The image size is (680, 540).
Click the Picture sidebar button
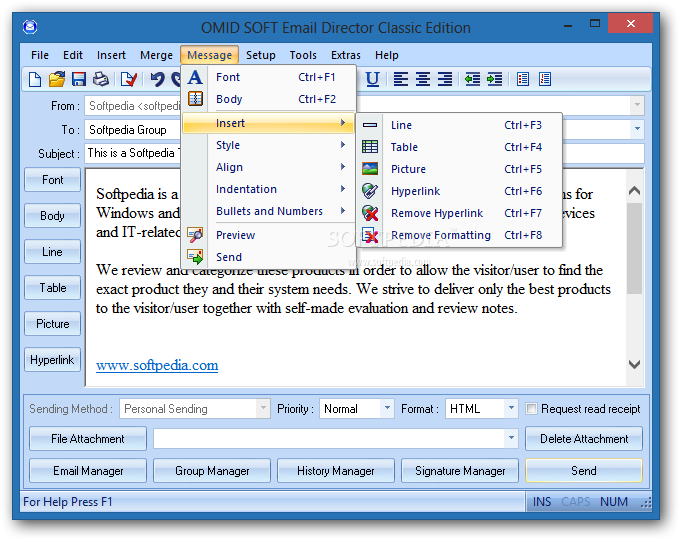[x=52, y=324]
